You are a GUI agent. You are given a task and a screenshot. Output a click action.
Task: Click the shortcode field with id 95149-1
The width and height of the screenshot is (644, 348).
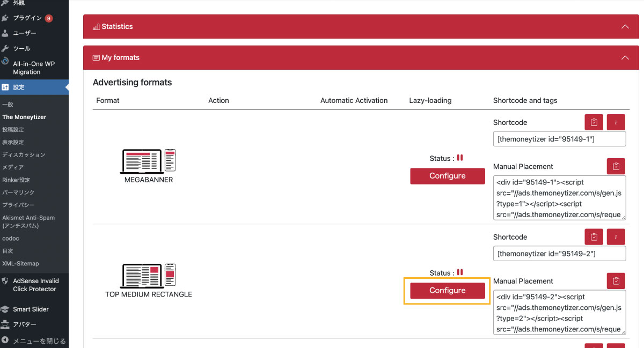[x=560, y=139]
